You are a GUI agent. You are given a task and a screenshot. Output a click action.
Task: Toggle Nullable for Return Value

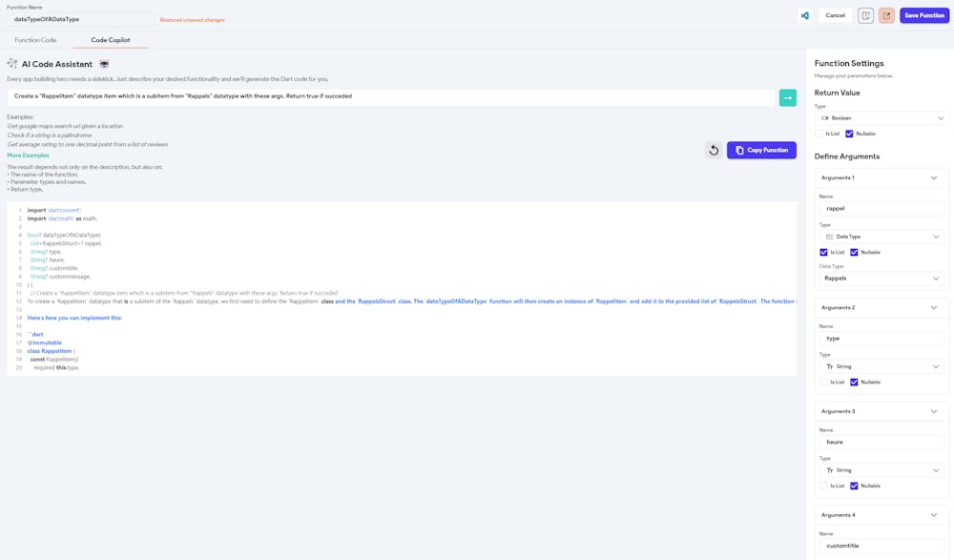849,134
